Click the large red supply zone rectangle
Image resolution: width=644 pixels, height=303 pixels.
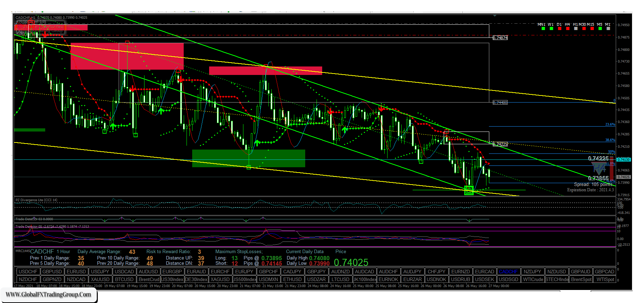127,56
